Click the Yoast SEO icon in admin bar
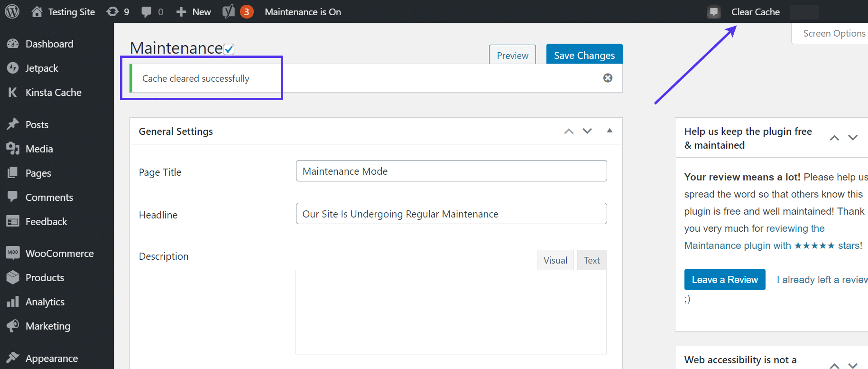Screen dimensions: 868x369 [229, 12]
